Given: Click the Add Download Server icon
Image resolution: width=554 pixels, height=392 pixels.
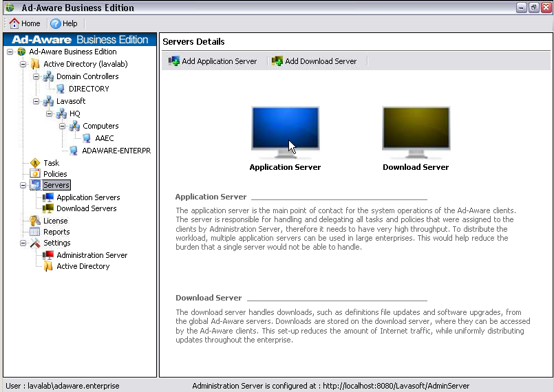Looking at the screenshot, I should point(277,61).
